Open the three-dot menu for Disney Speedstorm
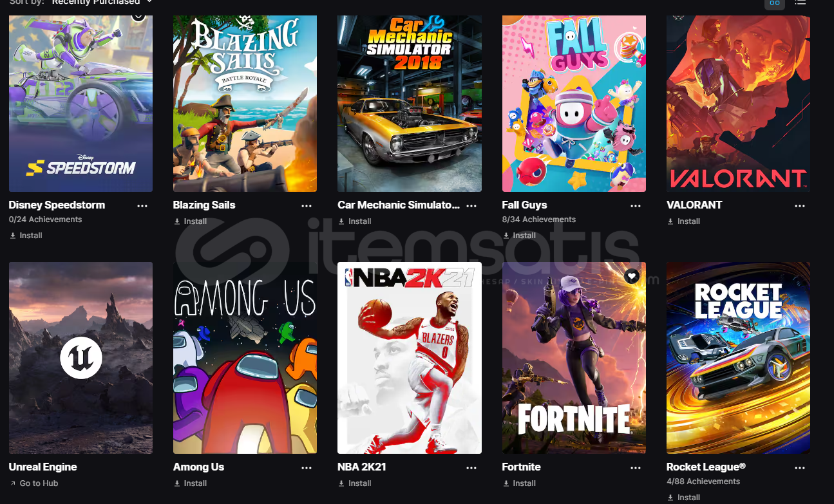The image size is (834, 504). [x=142, y=206]
